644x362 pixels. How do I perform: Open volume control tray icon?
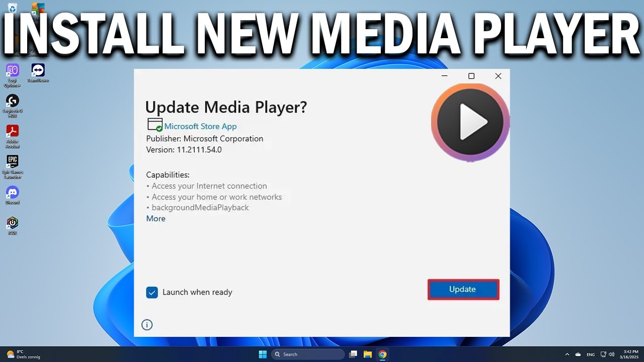(x=611, y=354)
